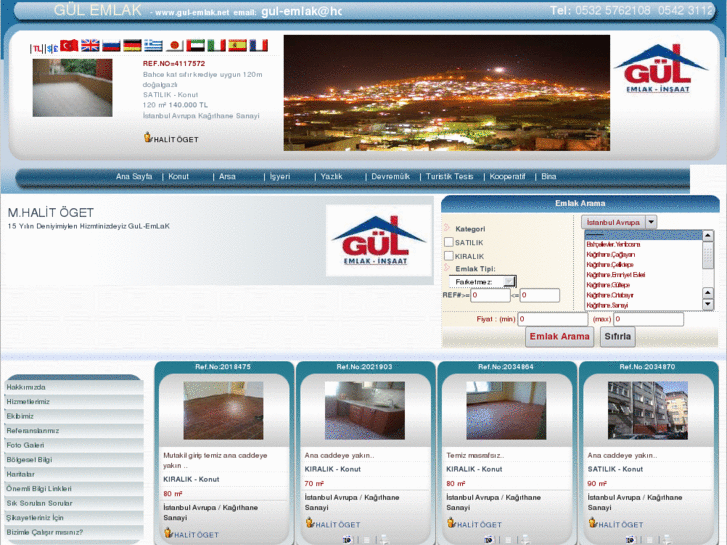Check the KIRALIK checkbox

448,256
